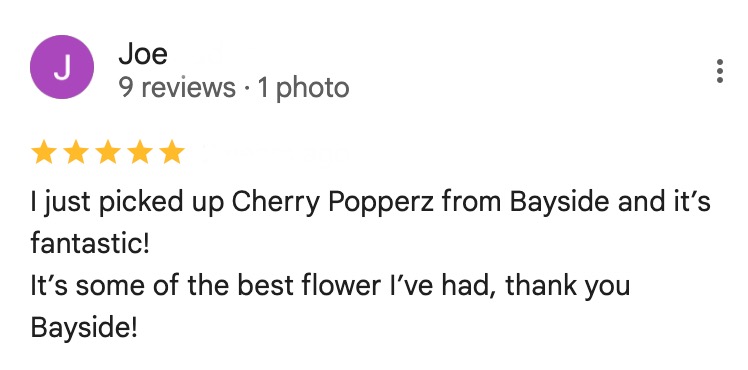The image size is (748, 370).
Task: Click "Bayside" in the review's first line
Action: [559, 203]
